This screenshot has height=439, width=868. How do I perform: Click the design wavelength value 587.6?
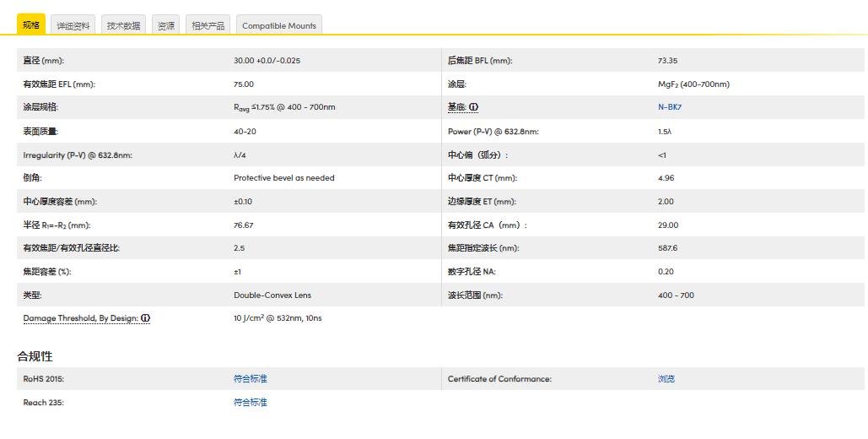tap(667, 247)
